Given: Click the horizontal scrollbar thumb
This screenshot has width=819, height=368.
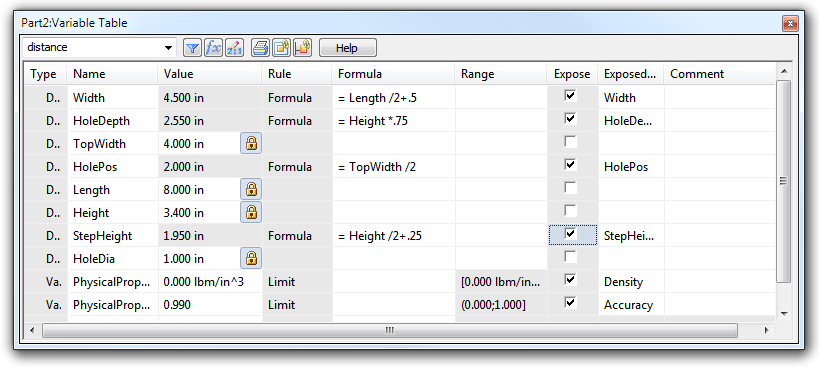Looking at the screenshot, I should pyautogui.click(x=390, y=330).
